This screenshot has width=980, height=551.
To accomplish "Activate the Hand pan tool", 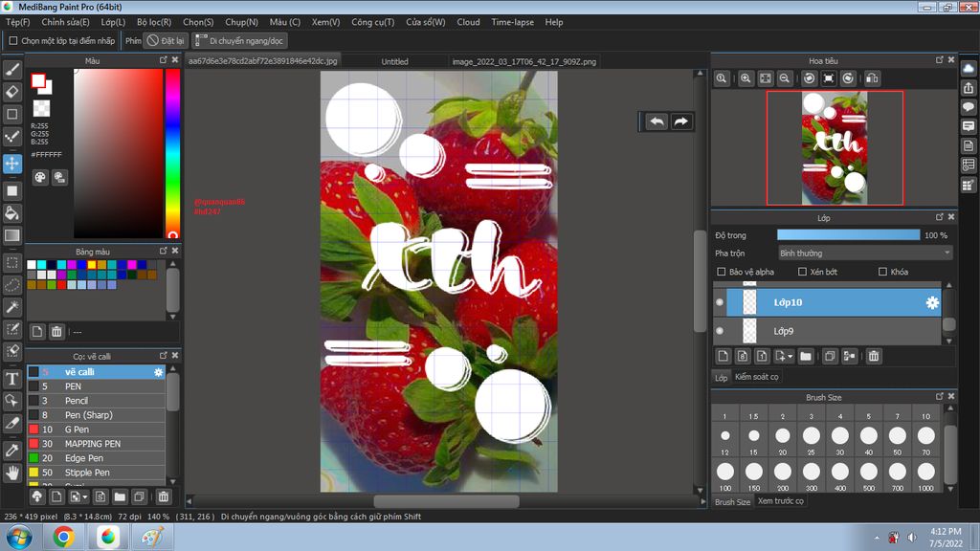I will coord(11,473).
